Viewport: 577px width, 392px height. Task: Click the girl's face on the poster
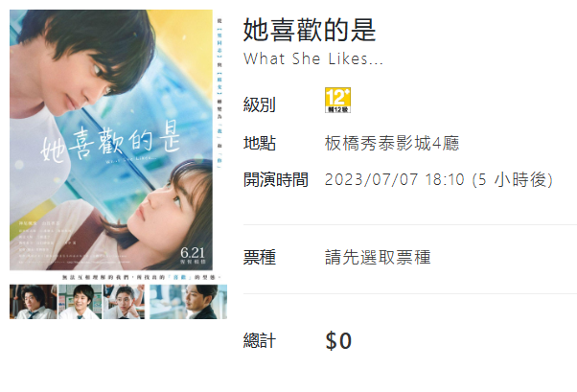[166, 206]
